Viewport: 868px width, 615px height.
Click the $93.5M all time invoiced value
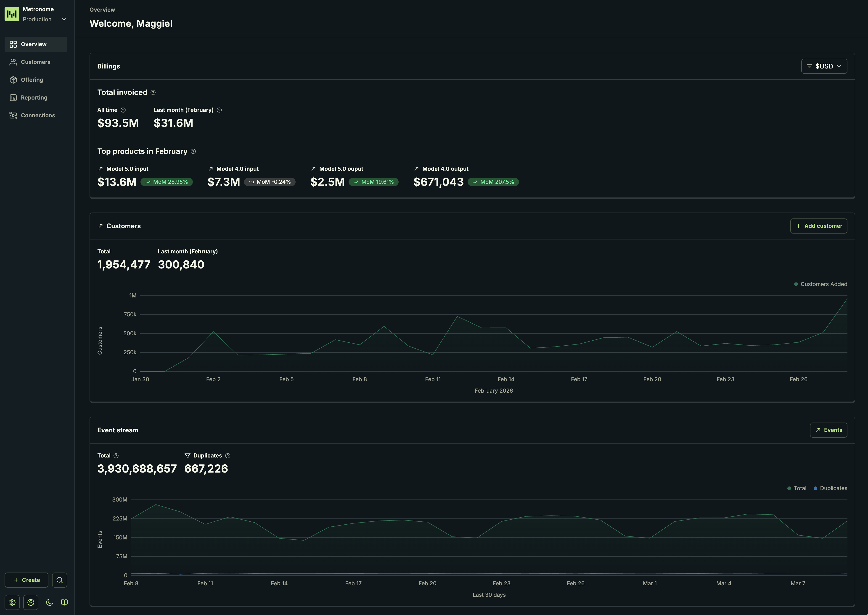[118, 123]
